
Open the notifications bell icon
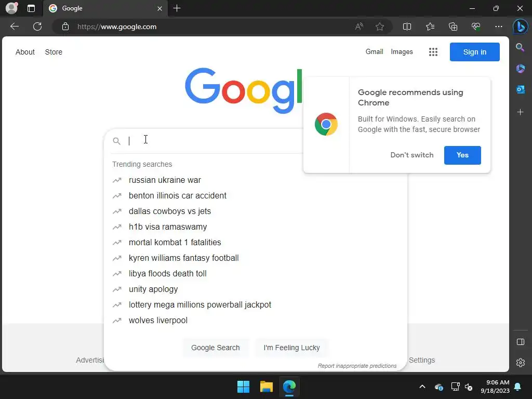pyautogui.click(x=518, y=387)
